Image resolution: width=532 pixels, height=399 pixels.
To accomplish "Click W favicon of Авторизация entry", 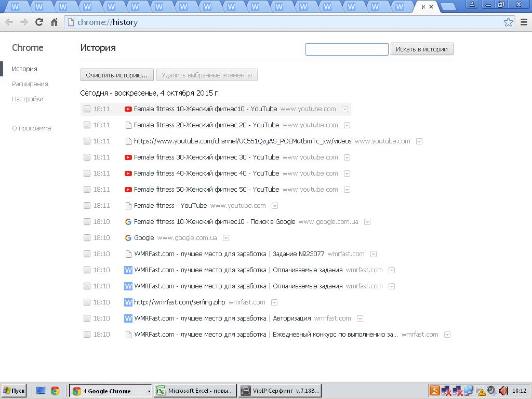I will pos(128,318).
